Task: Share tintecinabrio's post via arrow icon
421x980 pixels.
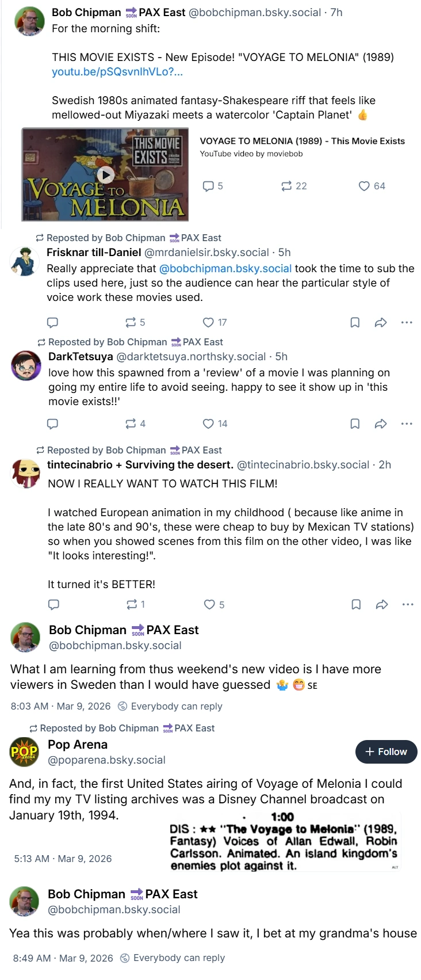Action: coord(382,604)
